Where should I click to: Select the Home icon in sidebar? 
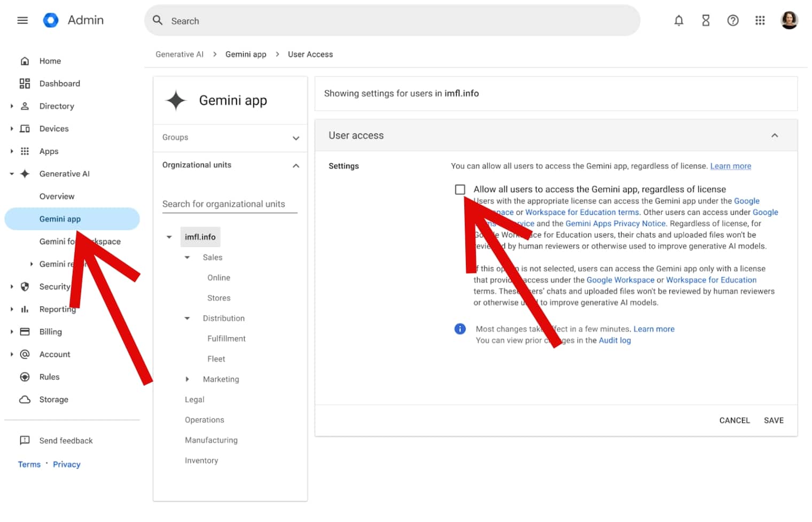pos(25,61)
